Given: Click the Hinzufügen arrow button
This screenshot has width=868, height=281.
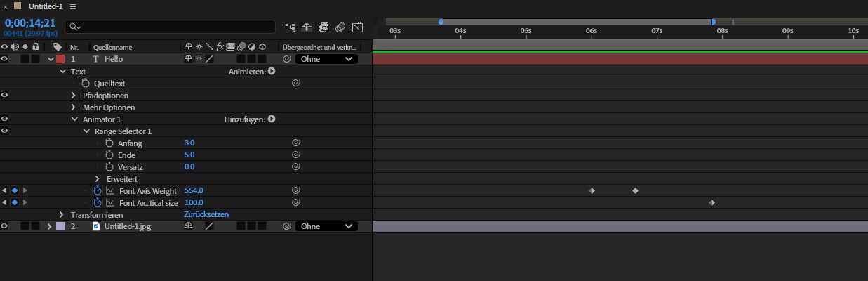Looking at the screenshot, I should (272, 119).
